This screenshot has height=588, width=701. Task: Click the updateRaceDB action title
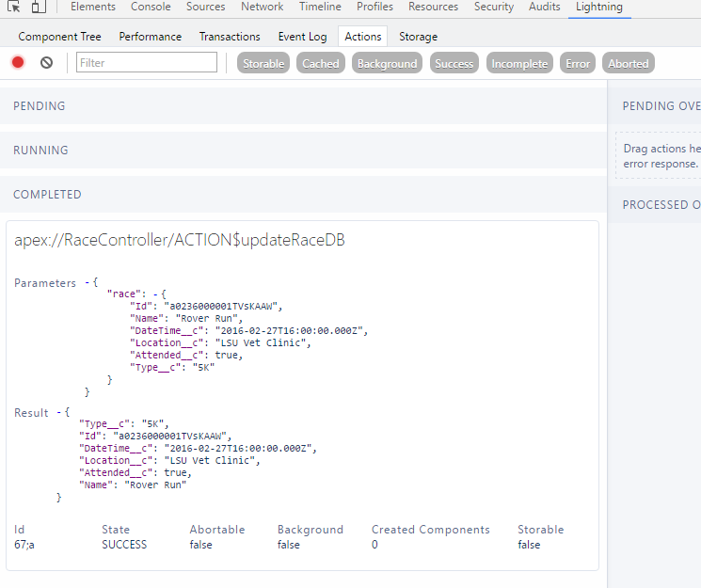[x=180, y=240]
